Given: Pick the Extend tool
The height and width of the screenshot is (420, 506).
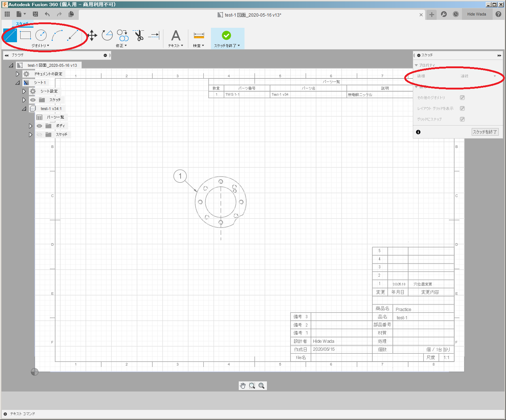Looking at the screenshot, I should pos(154,35).
